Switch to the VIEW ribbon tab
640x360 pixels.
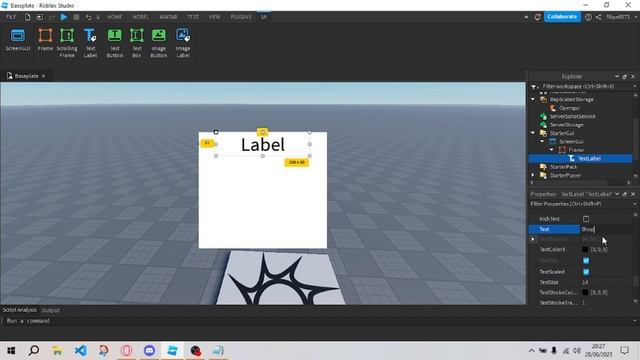214,17
